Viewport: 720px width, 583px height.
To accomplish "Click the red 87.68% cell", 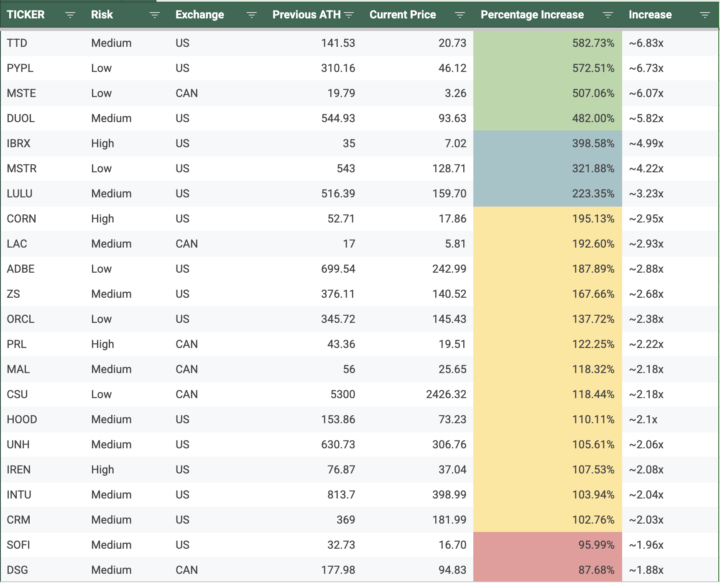I will [x=548, y=570].
